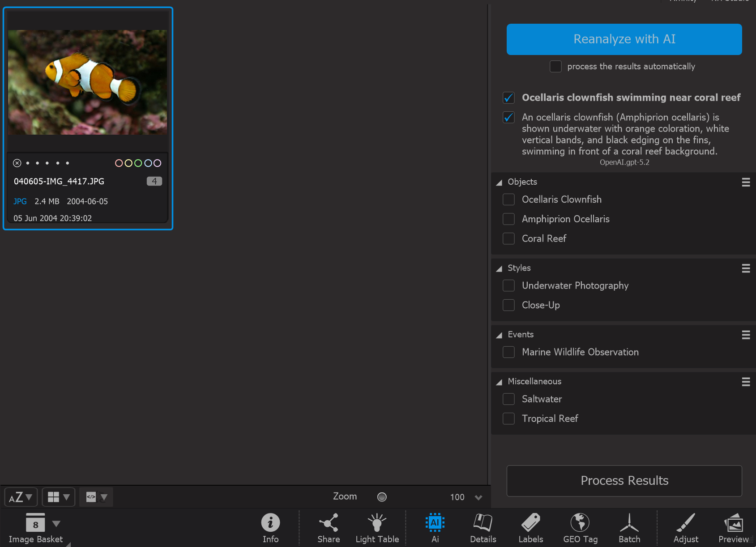Check the Tropical Reef keyword
This screenshot has height=547, width=756.
(508, 419)
